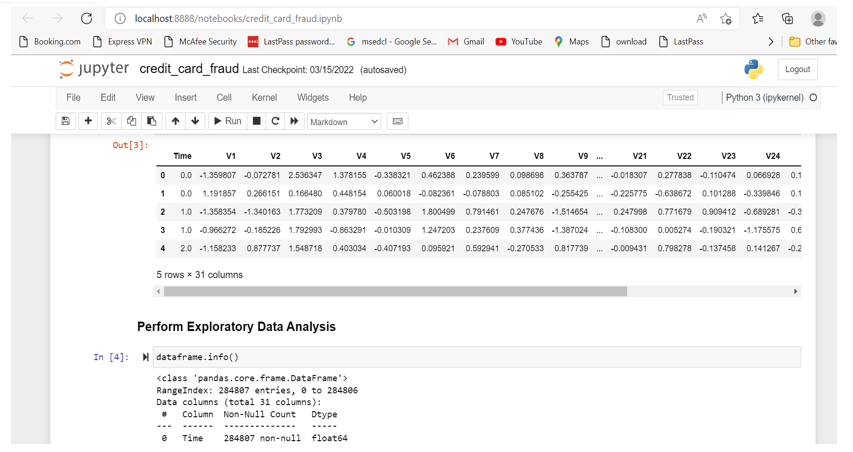
Task: Open the File menu
Action: point(73,97)
